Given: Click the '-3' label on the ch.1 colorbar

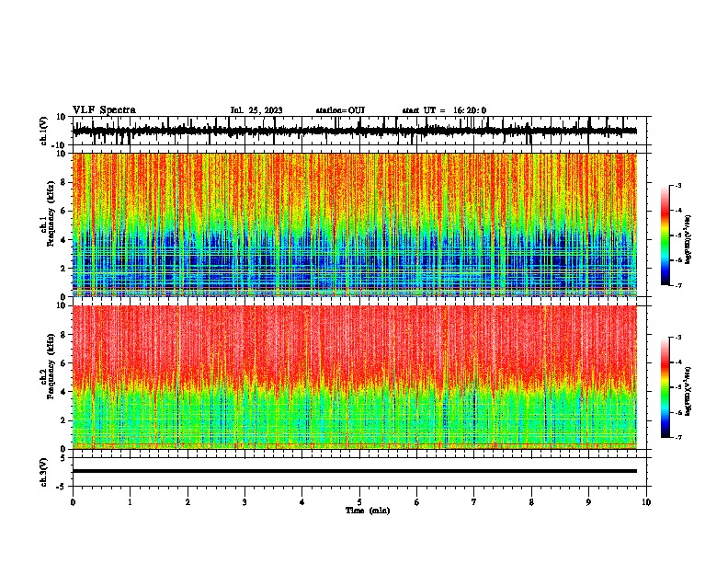Looking at the screenshot, I should coord(677,185).
